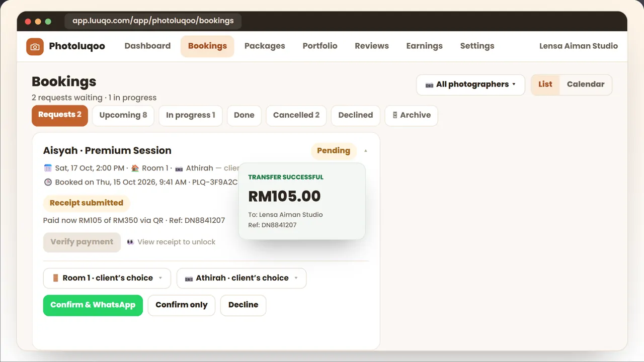Viewport: 644px width, 362px height.
Task: Click '2 requests waiting · 1 in progress' text
Action: click(94, 98)
